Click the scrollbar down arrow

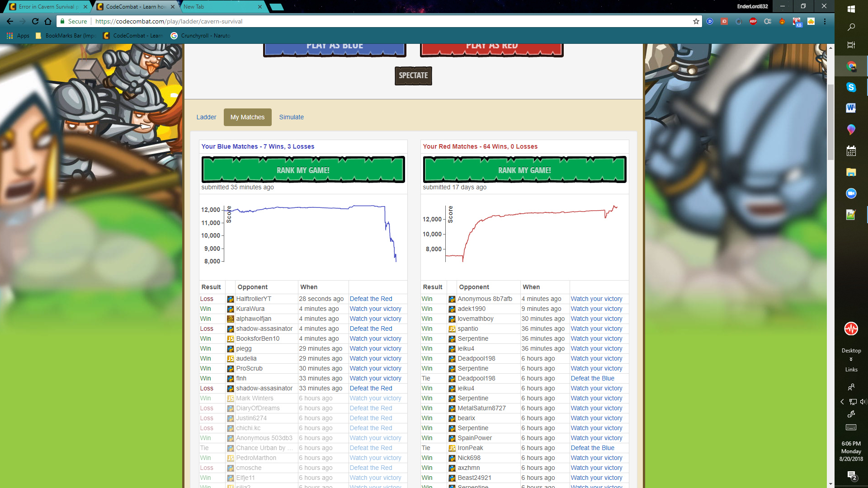830,484
